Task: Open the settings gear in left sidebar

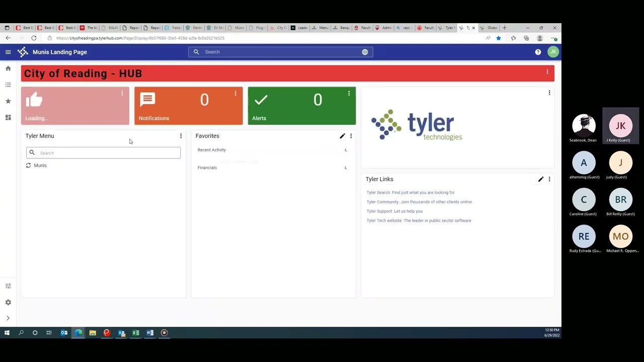Action: (x=8, y=302)
